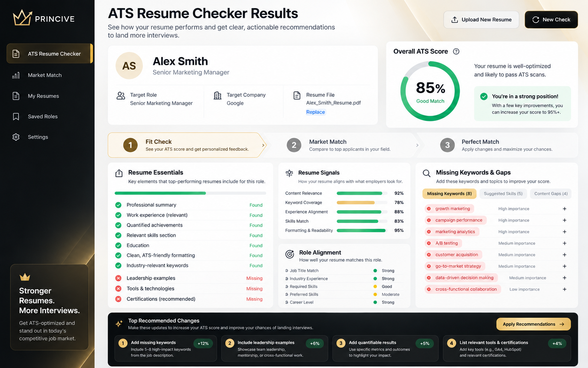Click the Certifications missing icon
Viewport: 588px width, 368px height.
[118, 299]
